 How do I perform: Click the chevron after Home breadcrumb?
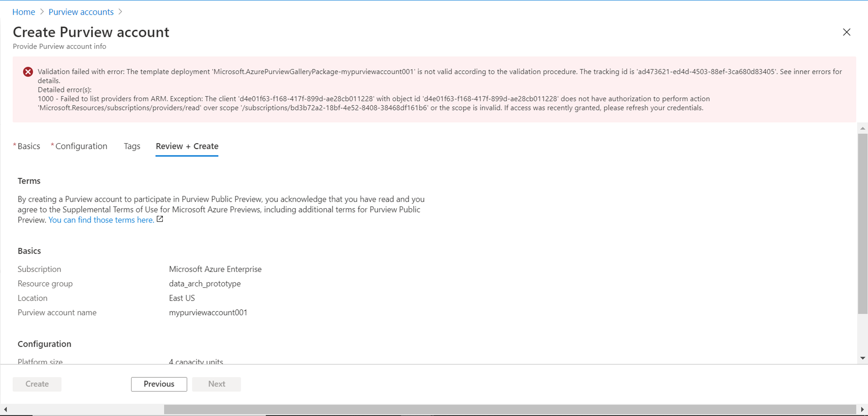(x=42, y=12)
